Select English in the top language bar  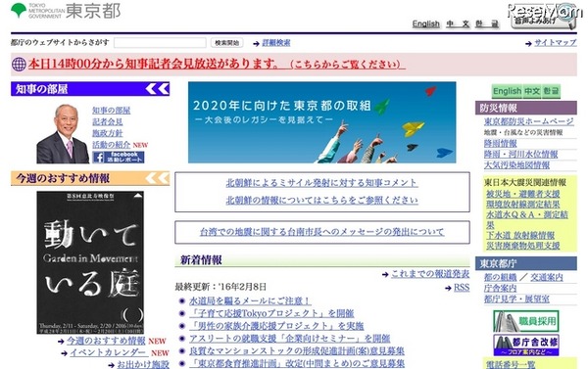coord(426,23)
